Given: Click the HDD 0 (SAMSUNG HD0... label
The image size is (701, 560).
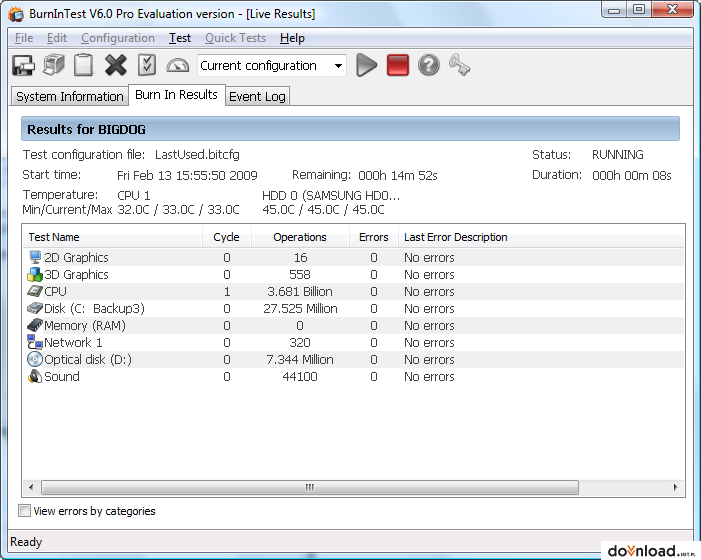Looking at the screenshot, I should 331,196.
